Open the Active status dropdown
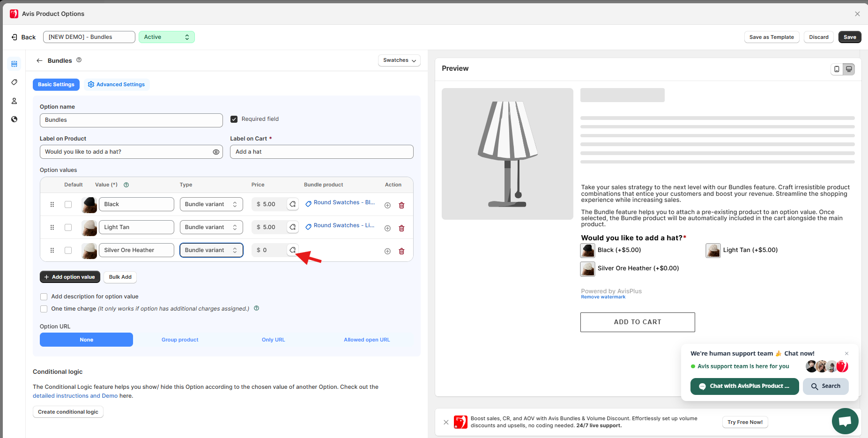This screenshot has width=868, height=438. 166,37
